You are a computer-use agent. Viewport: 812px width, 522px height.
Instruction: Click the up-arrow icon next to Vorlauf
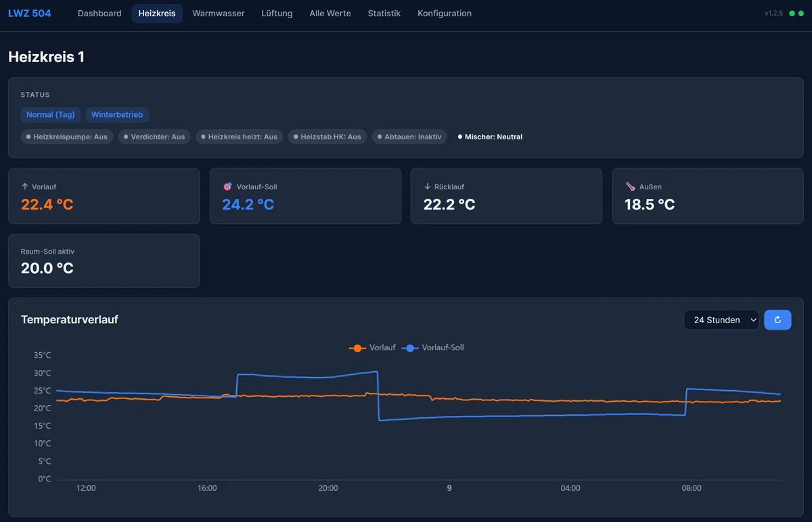coord(25,187)
